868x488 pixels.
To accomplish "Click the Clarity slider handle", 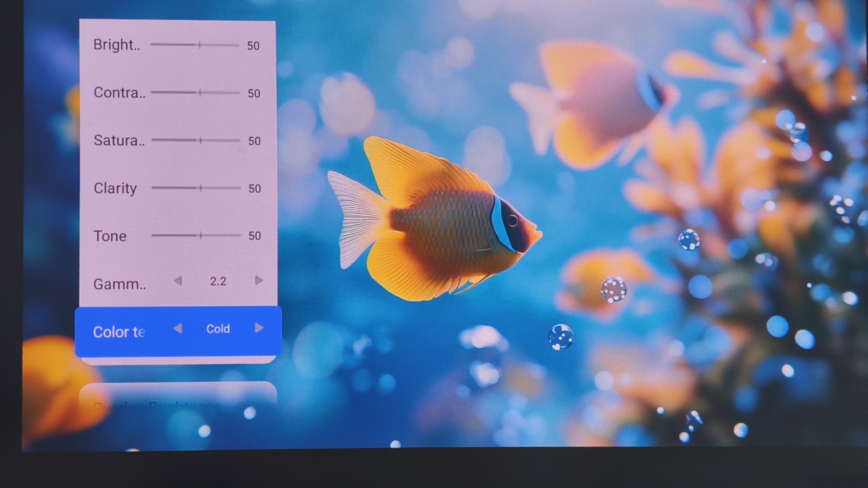I will (x=201, y=188).
